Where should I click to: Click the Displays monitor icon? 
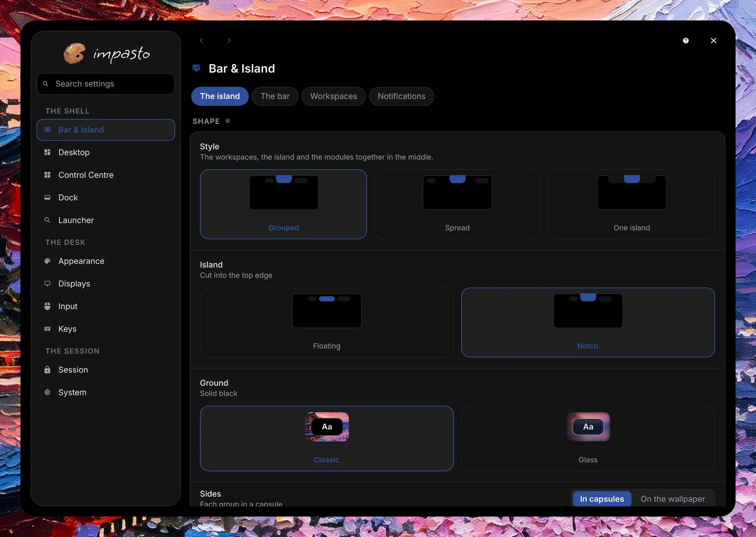[x=47, y=283]
